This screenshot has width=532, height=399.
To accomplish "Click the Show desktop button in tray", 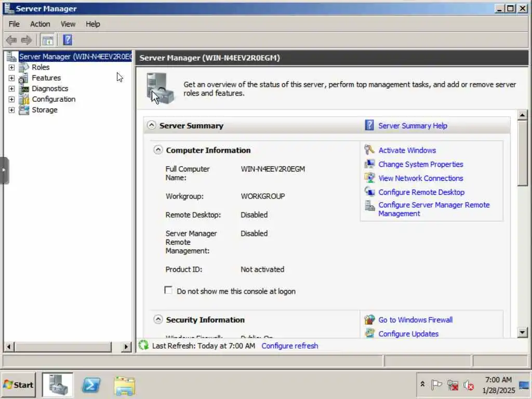I will click(x=524, y=385).
